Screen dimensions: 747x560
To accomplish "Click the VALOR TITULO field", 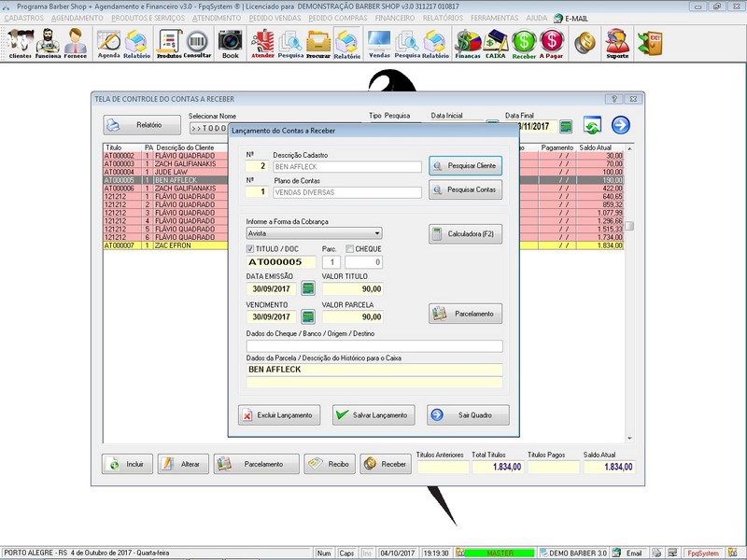I will click(353, 288).
